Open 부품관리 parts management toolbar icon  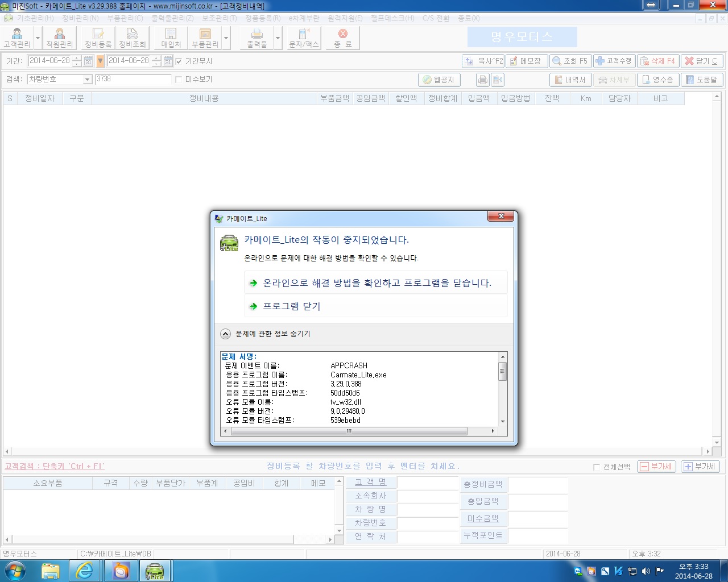[205, 38]
